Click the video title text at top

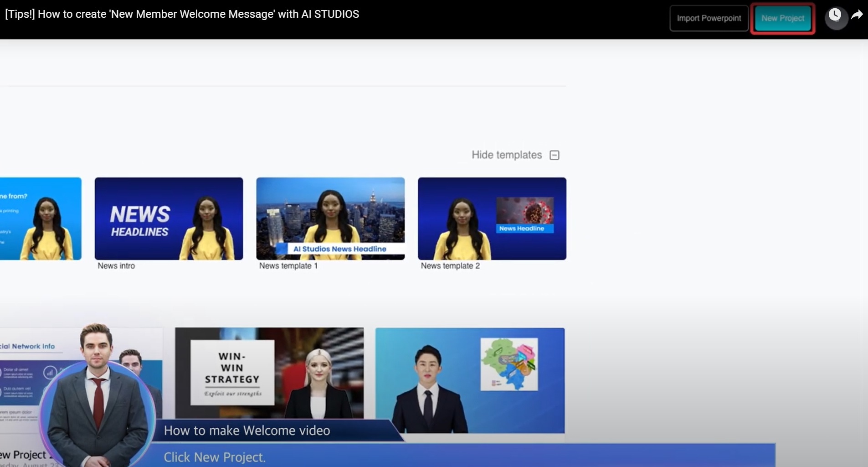(182, 14)
